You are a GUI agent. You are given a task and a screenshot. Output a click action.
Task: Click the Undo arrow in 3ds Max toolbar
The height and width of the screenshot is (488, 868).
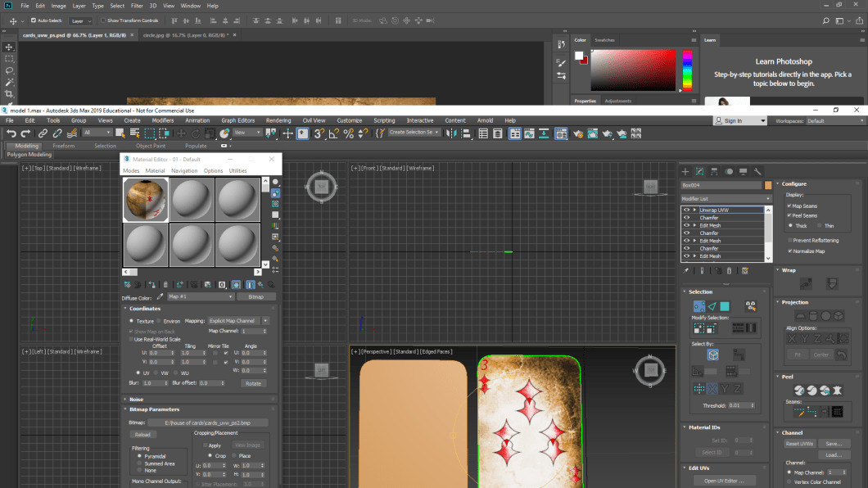[x=11, y=133]
